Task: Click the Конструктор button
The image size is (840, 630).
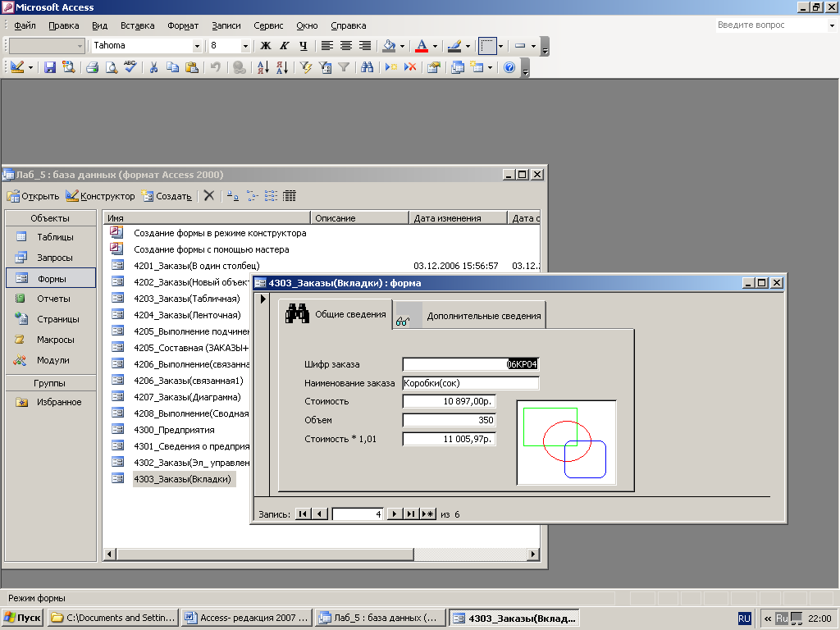Action: pyautogui.click(x=100, y=196)
